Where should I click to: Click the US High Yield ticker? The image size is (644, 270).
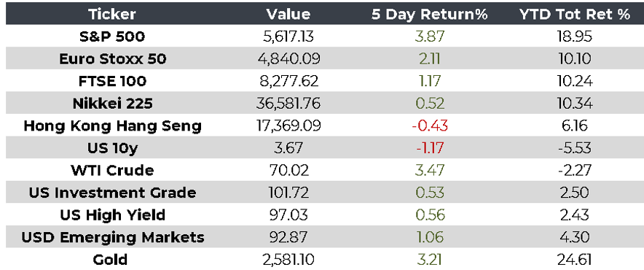(x=112, y=215)
